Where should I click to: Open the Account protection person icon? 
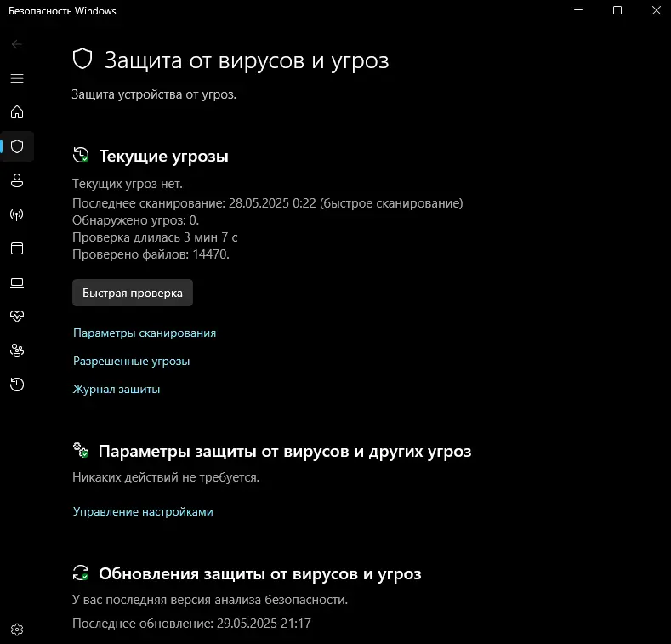pyautogui.click(x=17, y=180)
